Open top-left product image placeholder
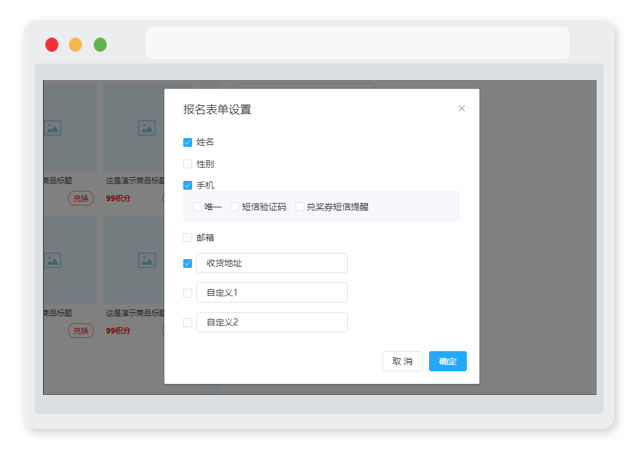Image resolution: width=640 pixels, height=450 pixels. pos(70,128)
